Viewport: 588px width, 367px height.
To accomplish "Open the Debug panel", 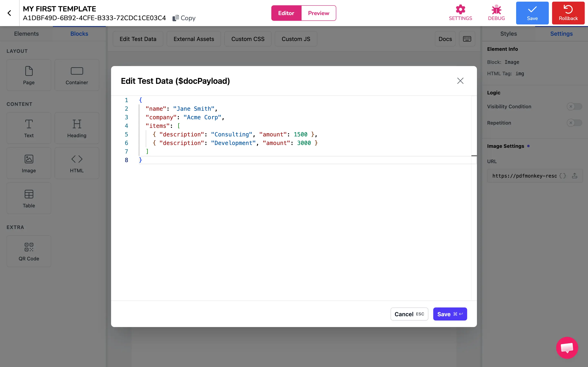I will 496,13.
